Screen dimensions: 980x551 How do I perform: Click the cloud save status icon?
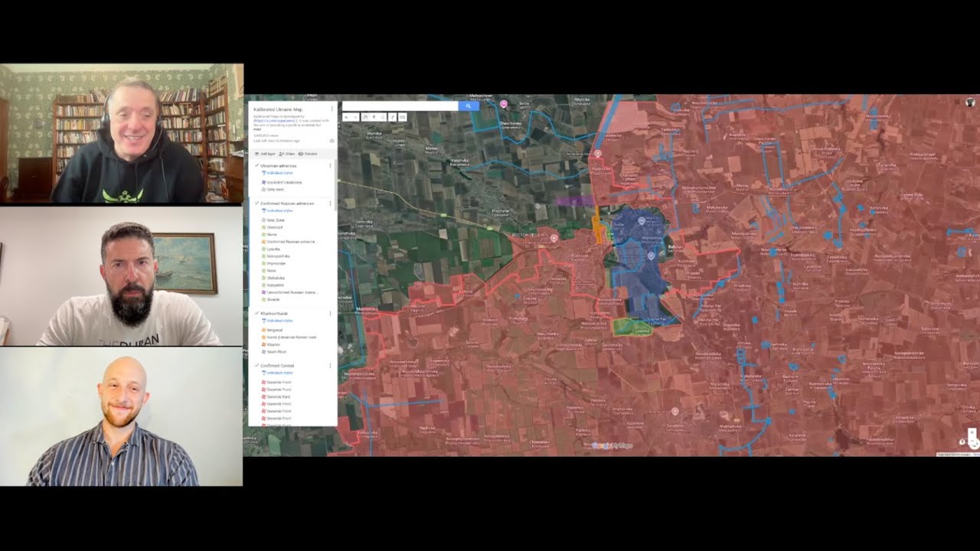click(332, 141)
